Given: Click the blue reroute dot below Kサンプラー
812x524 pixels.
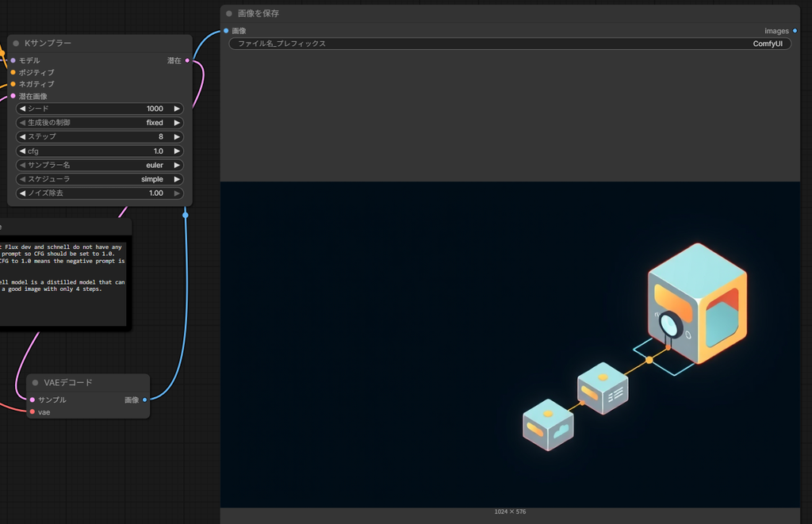Looking at the screenshot, I should [186, 215].
